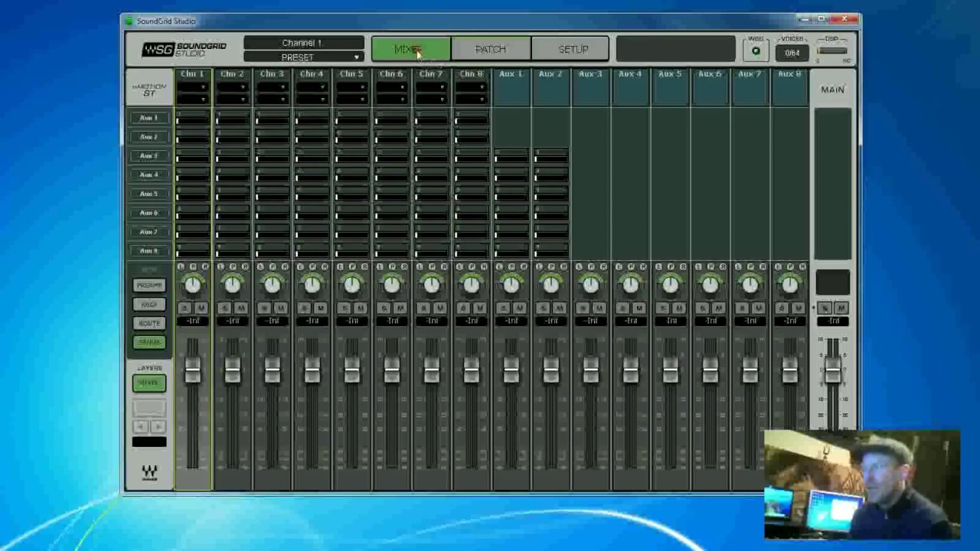Switch to the MIXER tab

[x=411, y=50]
